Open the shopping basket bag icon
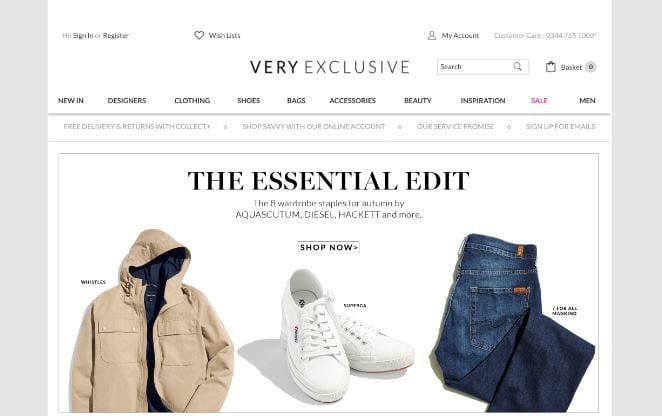Image resolution: width=662 pixels, height=416 pixels. [x=551, y=67]
